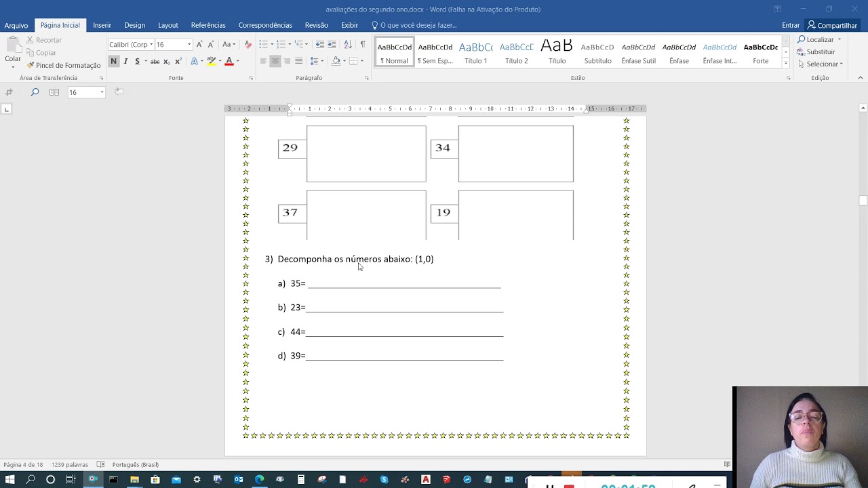Increase font size with grow font icon

point(199,44)
